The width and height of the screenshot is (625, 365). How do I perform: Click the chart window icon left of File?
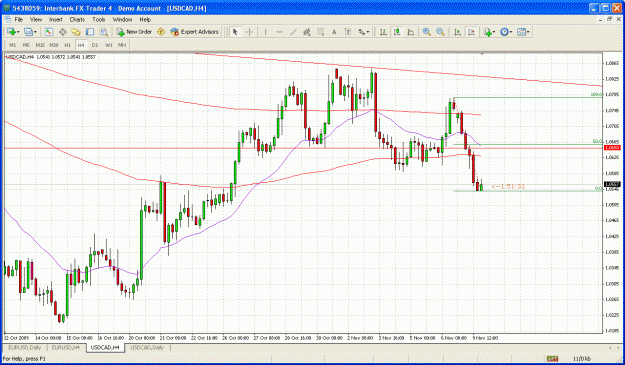[7, 19]
